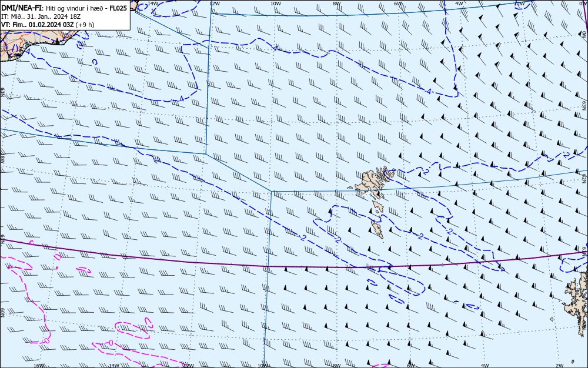
Task: Click the 6W longitude label on the bottom border
Action: tap(411, 366)
